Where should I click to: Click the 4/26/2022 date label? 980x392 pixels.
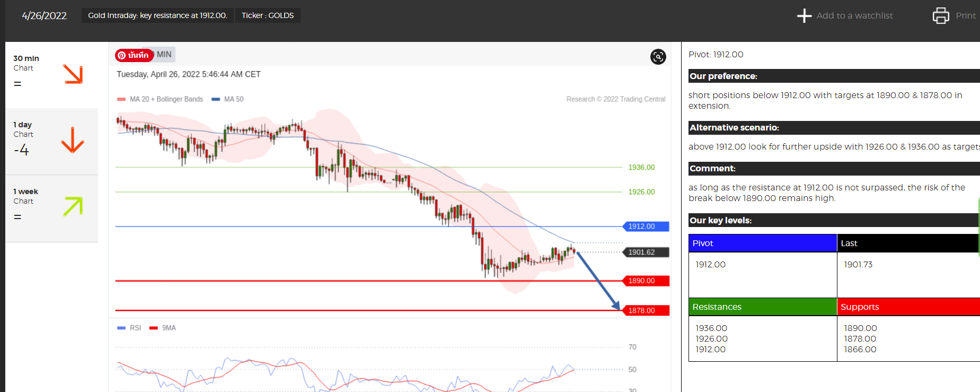pyautogui.click(x=44, y=15)
